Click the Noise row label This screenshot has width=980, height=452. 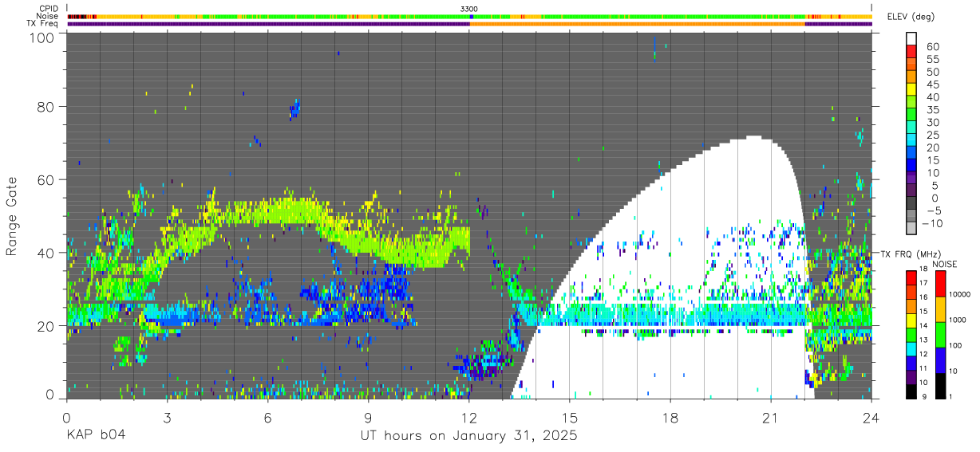point(48,16)
